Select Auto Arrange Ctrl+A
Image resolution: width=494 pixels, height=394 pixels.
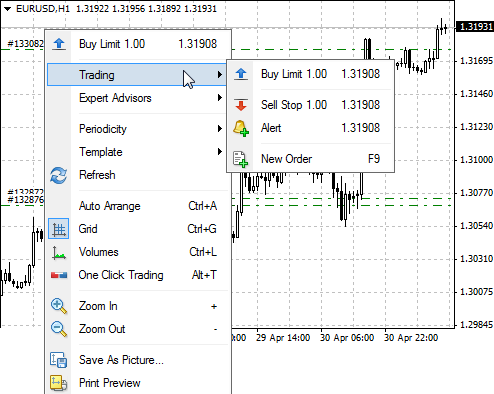138,206
